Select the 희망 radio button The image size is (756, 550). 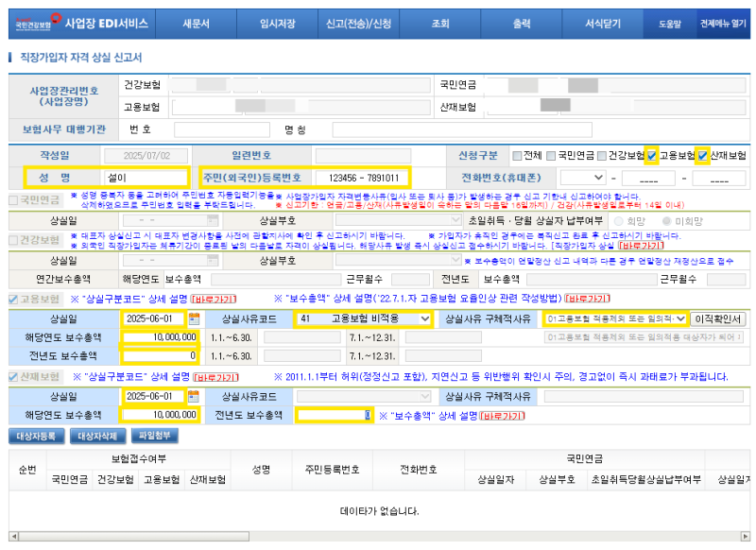pos(619,221)
